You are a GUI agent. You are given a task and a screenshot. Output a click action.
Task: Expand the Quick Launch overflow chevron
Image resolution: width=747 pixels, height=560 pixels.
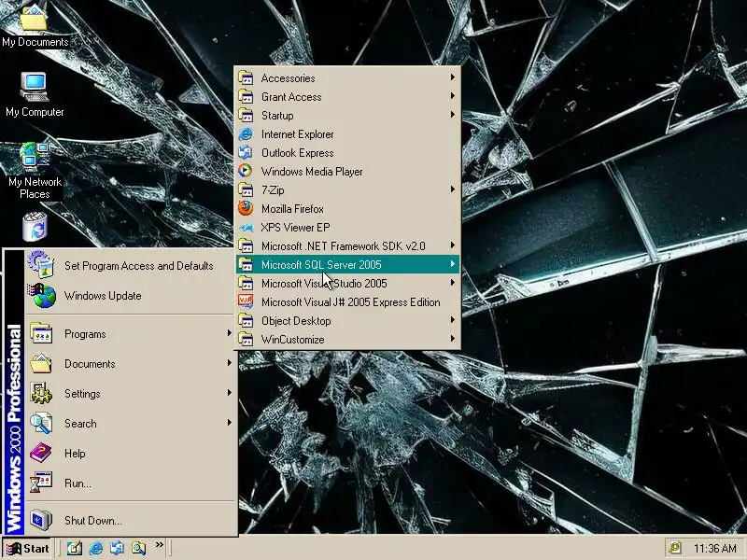(x=159, y=545)
